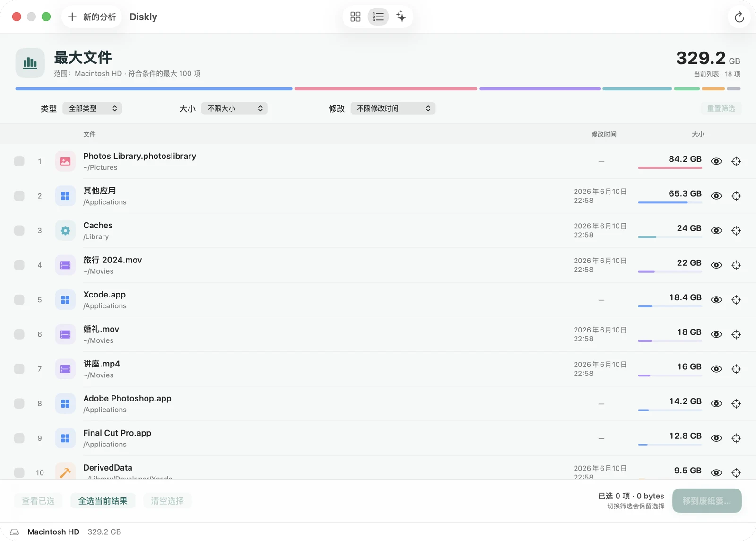Click the Final Cut Pro.app app icon
This screenshot has height=541, width=756.
(x=65, y=438)
